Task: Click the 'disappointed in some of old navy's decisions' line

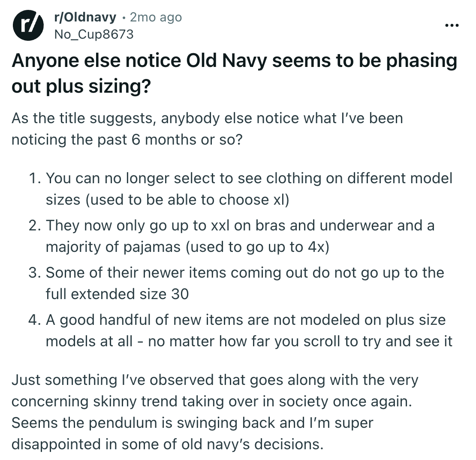Action: [x=167, y=444]
